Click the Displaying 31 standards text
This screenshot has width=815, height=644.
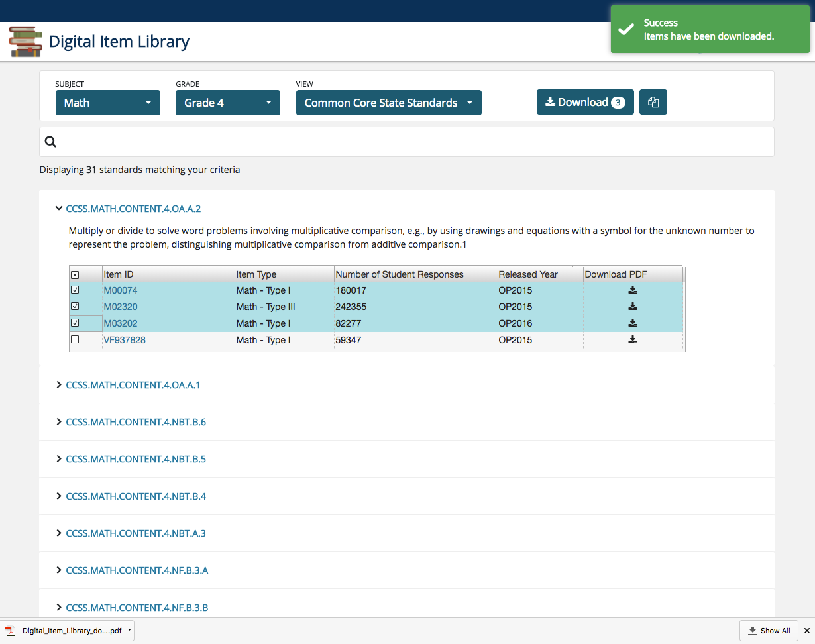click(x=140, y=170)
